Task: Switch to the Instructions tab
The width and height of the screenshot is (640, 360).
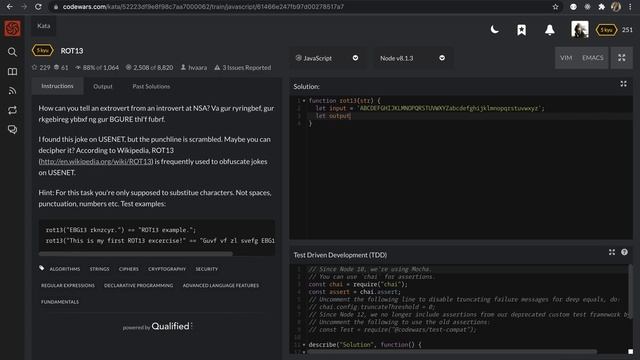Action: pos(58,86)
